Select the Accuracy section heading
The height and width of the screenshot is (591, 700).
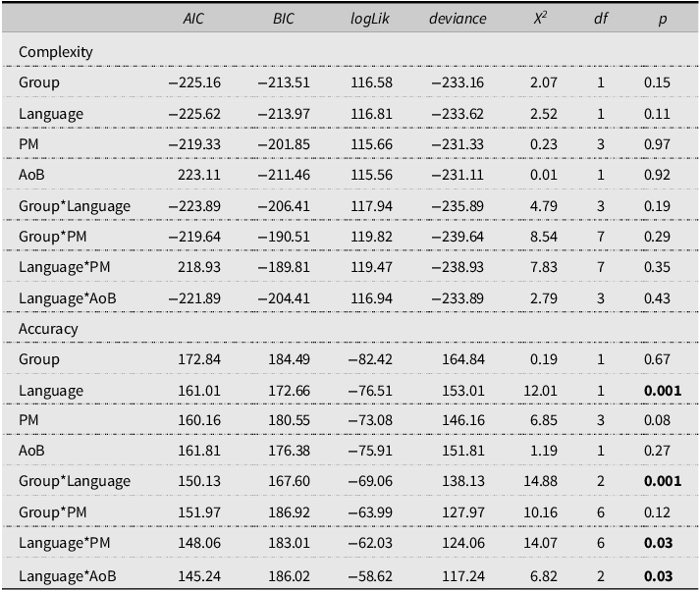point(48,329)
